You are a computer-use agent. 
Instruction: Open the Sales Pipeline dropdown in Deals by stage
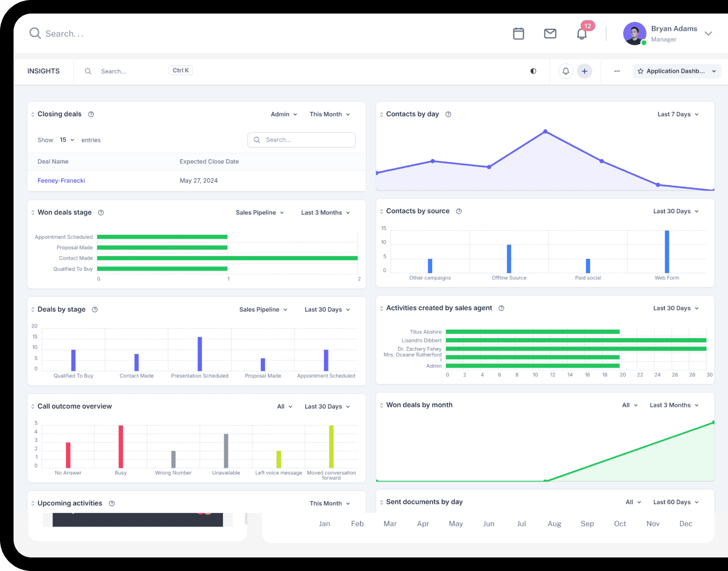coord(263,309)
